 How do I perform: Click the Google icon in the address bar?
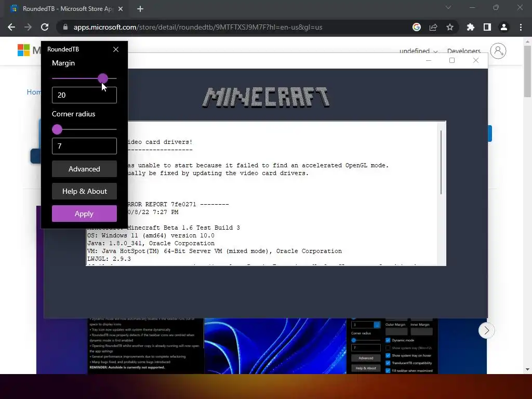(x=417, y=27)
